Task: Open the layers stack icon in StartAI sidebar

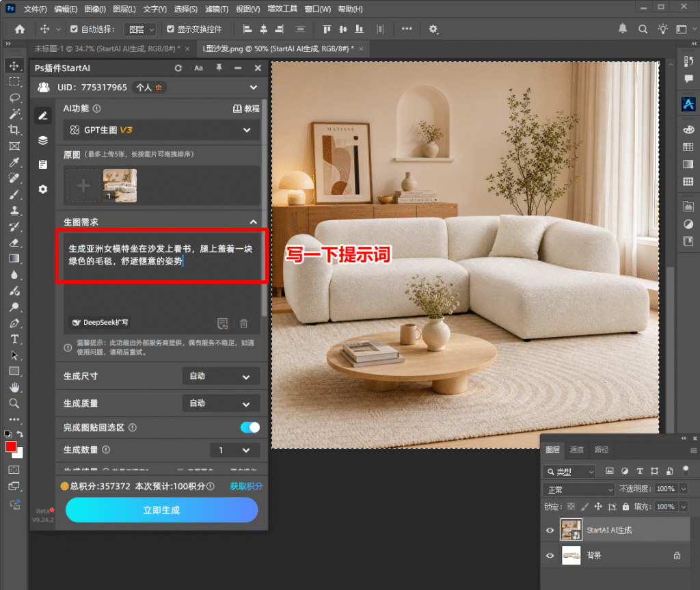Action: (43, 140)
